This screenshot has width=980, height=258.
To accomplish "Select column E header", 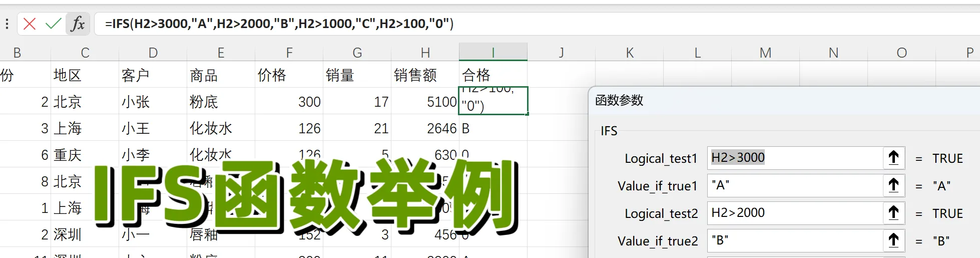I will pos(221,53).
